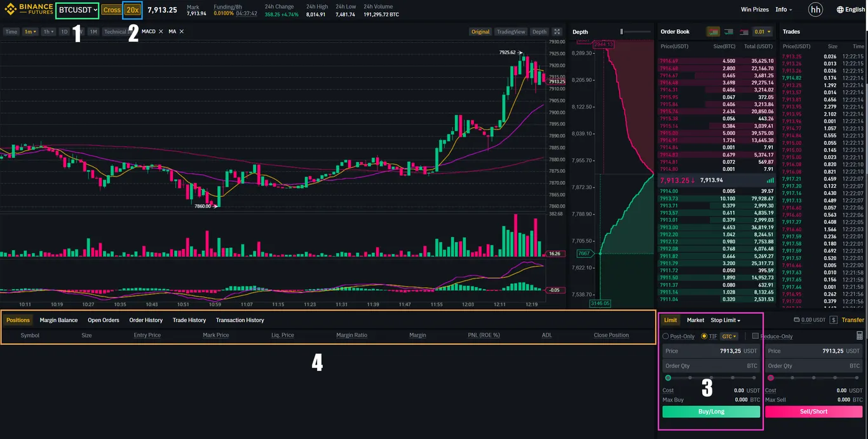The height and width of the screenshot is (439, 868).
Task: Toggle Cross margin mode
Action: click(111, 10)
